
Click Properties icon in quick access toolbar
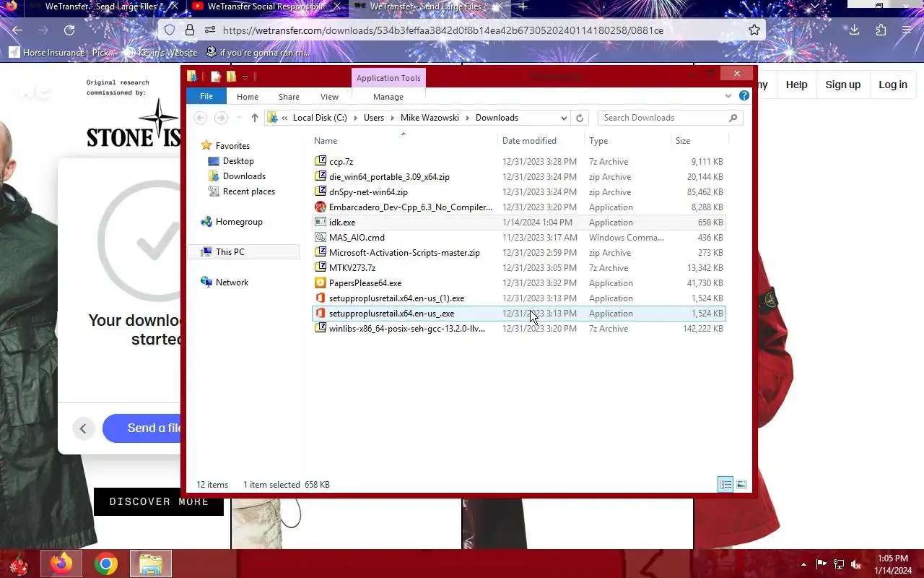click(215, 77)
